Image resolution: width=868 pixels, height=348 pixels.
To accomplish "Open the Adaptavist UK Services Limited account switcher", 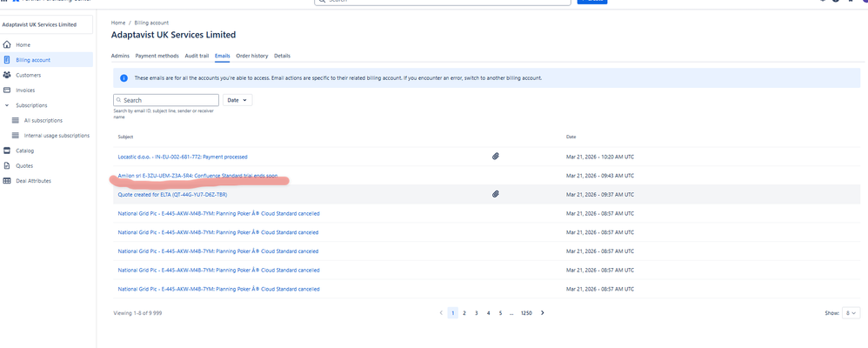I will 46,25.
